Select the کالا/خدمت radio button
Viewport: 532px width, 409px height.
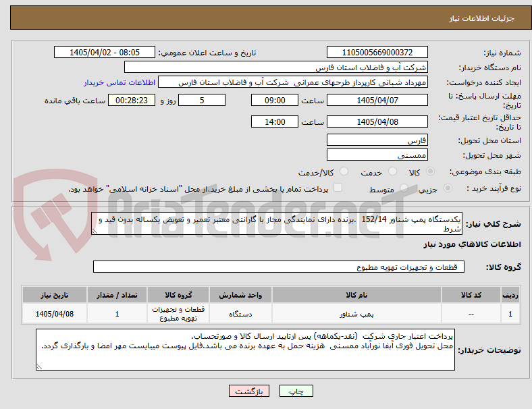click(344, 171)
